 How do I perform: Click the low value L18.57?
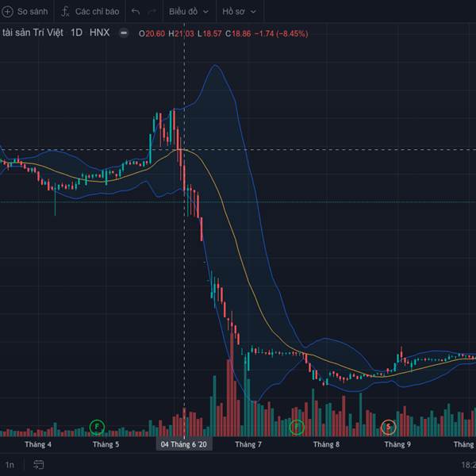click(x=209, y=33)
